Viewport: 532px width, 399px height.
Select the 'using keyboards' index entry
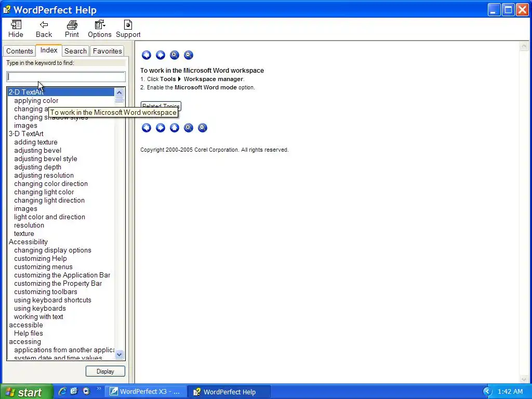click(x=39, y=309)
